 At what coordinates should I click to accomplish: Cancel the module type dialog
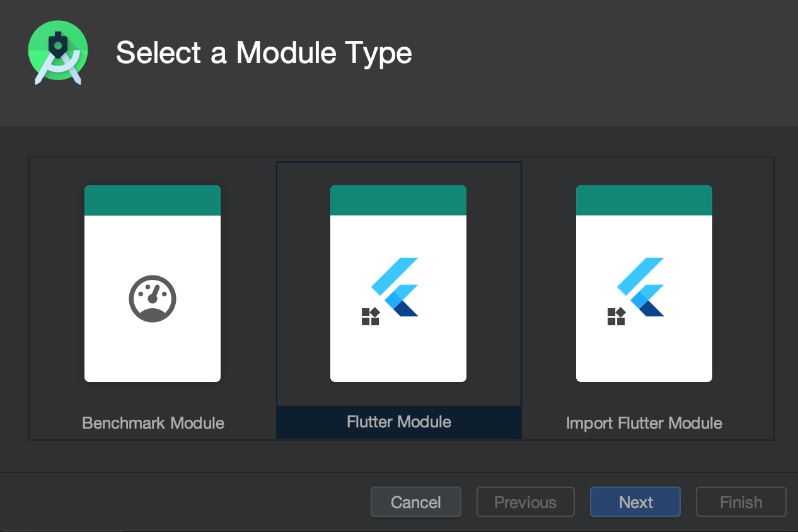tap(416, 502)
